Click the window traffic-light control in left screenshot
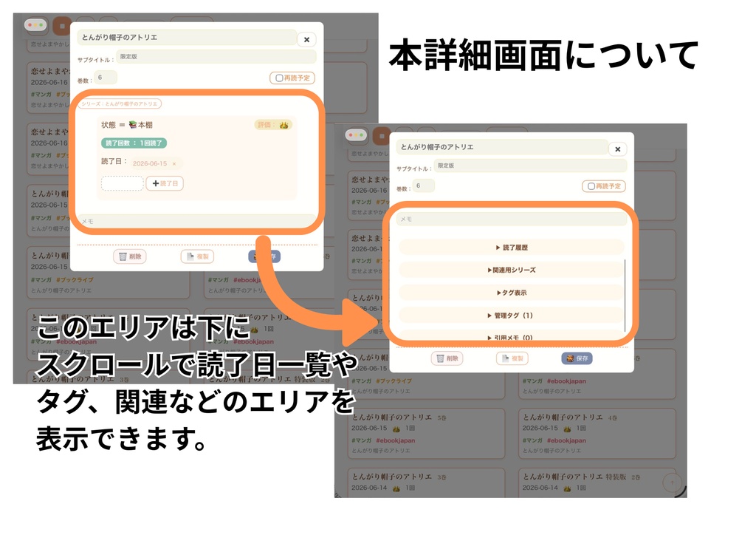The image size is (756, 535). click(x=35, y=24)
